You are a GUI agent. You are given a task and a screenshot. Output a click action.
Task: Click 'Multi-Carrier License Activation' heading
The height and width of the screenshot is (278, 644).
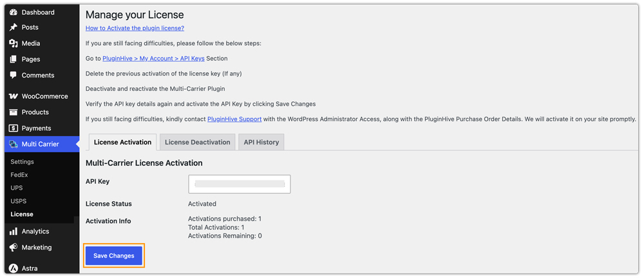point(144,163)
